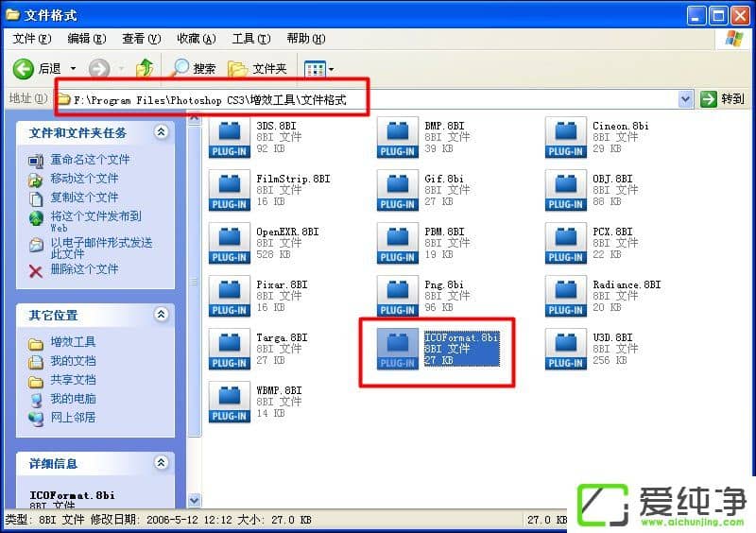The image size is (756, 533).
Task: Expand the address bar dropdown arrow
Action: point(686,98)
